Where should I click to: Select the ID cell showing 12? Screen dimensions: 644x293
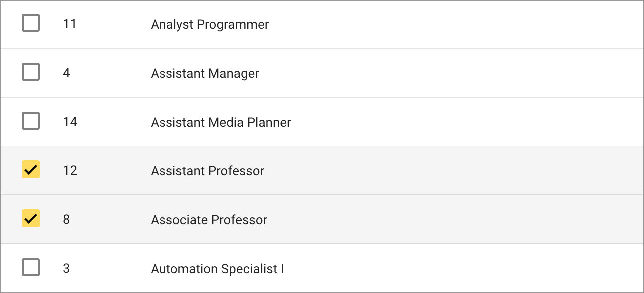tap(70, 170)
